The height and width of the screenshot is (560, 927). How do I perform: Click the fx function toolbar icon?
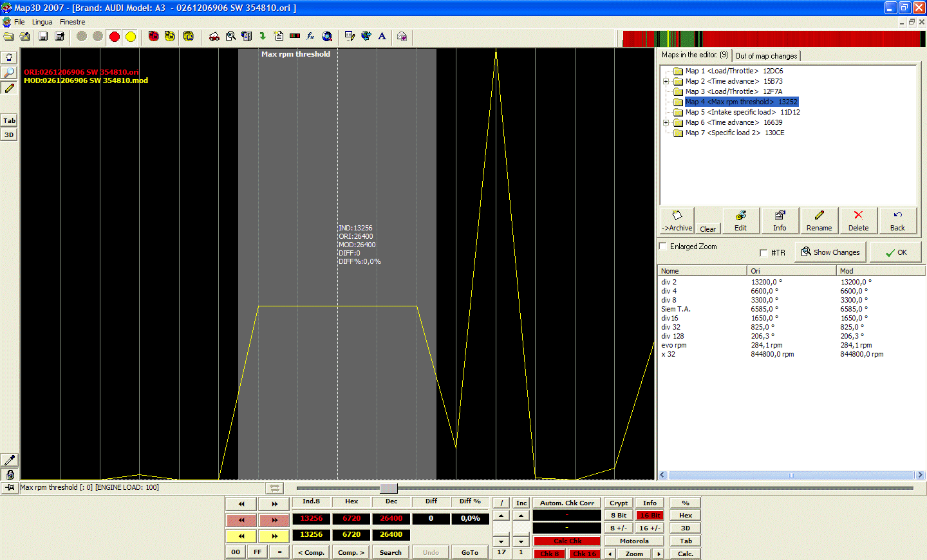311,37
